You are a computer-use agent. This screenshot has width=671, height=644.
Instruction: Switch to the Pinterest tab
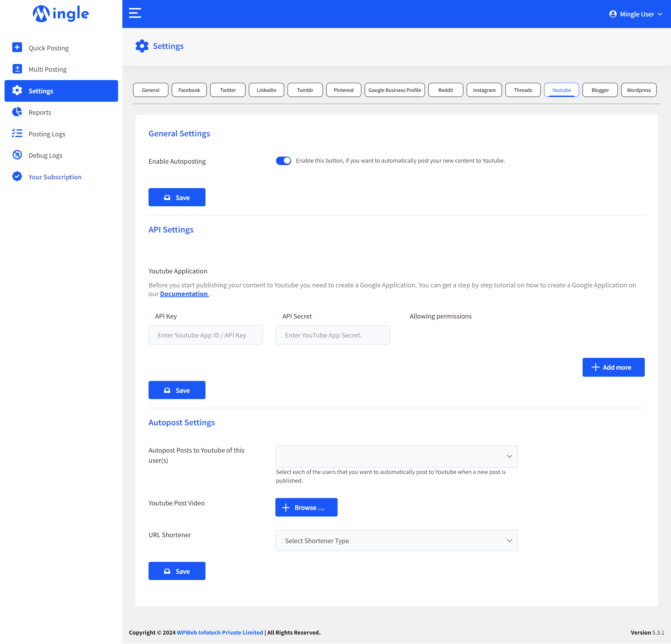[x=344, y=90]
